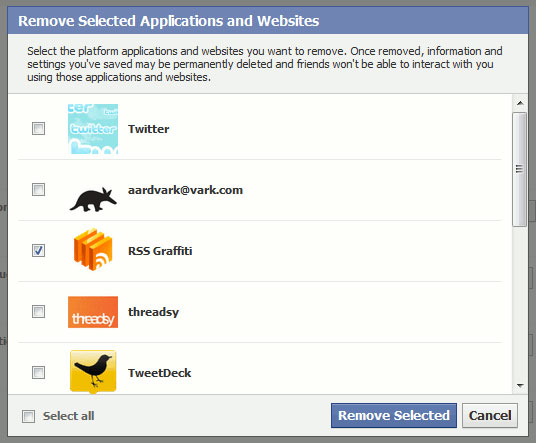Screen dimensions: 536x443
Task: Click the RSS Graffiti orange icon
Action: pyautogui.click(x=93, y=250)
